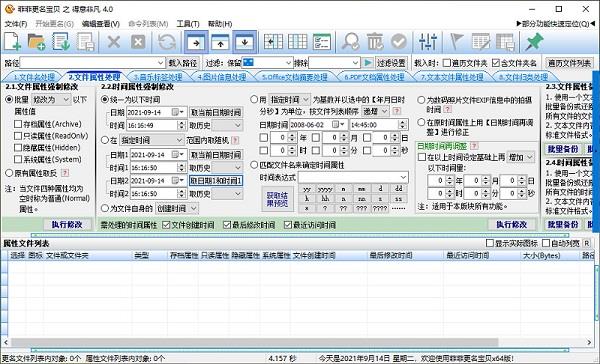Select 匹配文件名来确定时间属性 radio button
The width and height of the screenshot is (600, 364).
[x=254, y=165]
